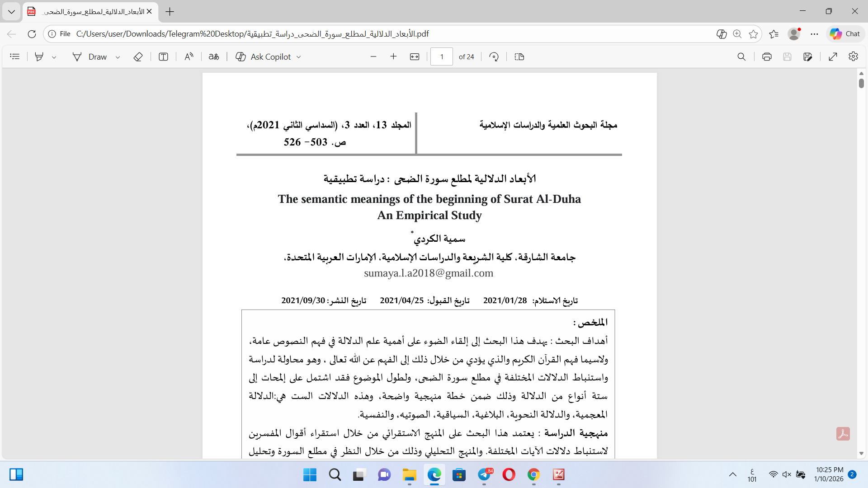Toggle Fit to width view
This screenshot has height=488, width=868.
[415, 57]
